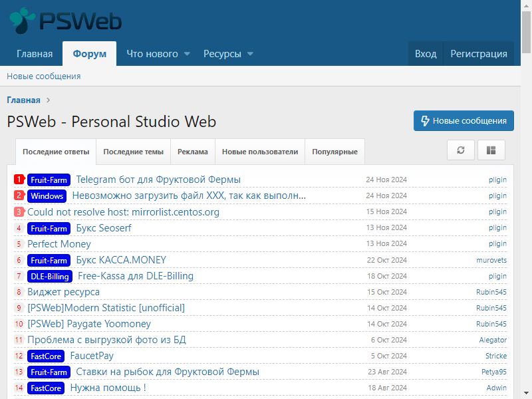This screenshot has width=532, height=399.
Task: Click the Вход login link
Action: 426,54
